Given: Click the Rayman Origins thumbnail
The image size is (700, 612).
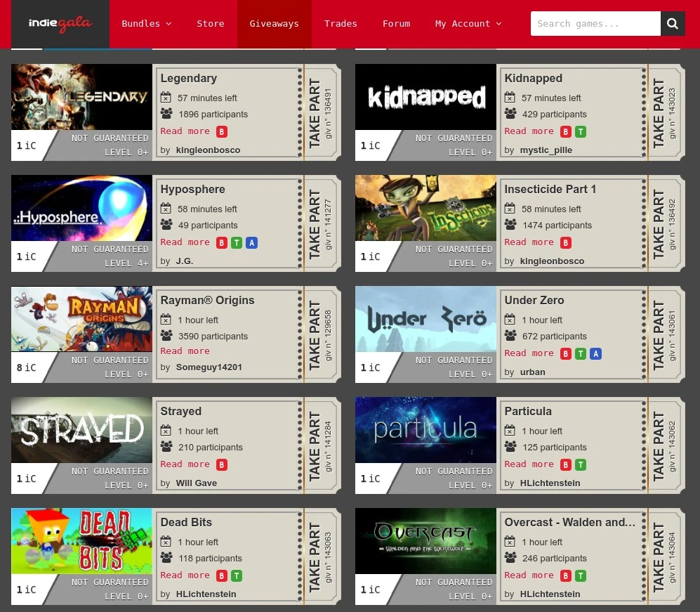Looking at the screenshot, I should 81,319.
